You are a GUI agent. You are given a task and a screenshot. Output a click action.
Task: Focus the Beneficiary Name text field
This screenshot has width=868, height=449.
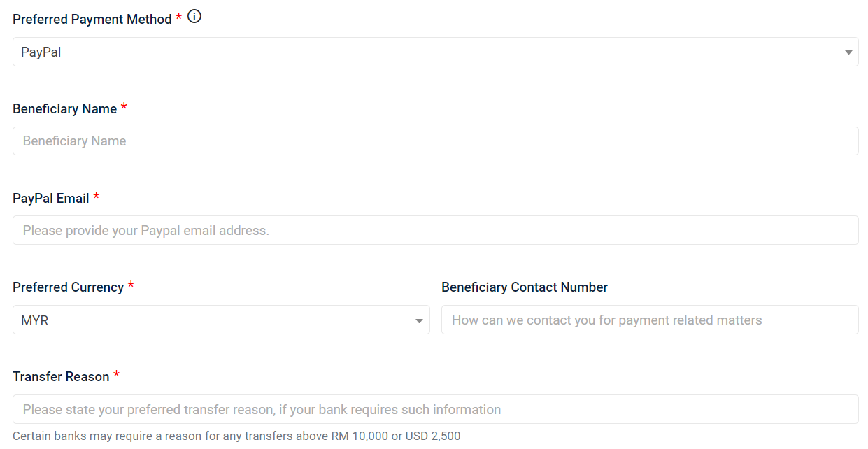pyautogui.click(x=435, y=141)
